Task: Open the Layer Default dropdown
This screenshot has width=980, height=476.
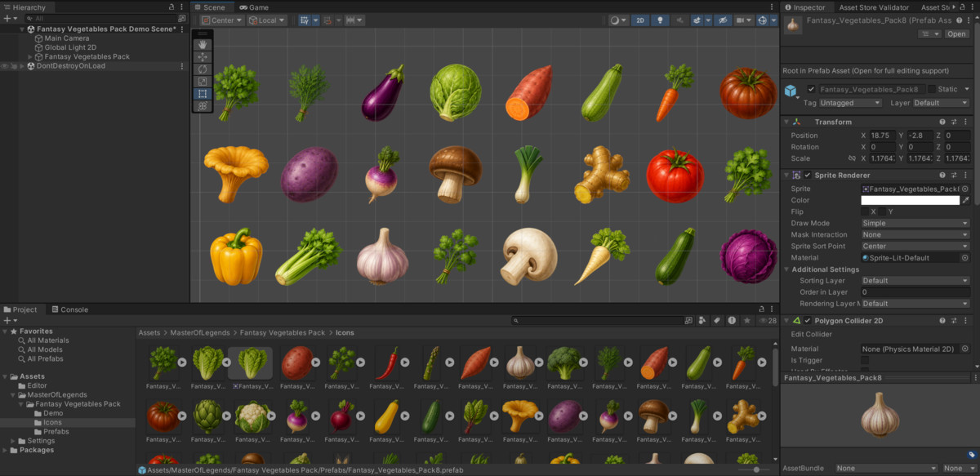Action: (x=941, y=103)
